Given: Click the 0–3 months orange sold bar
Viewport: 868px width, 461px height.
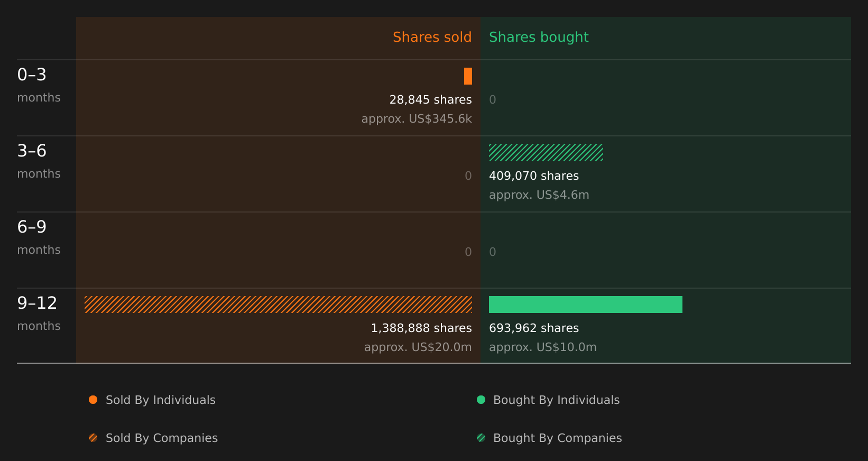Looking at the screenshot, I should pyautogui.click(x=468, y=76).
